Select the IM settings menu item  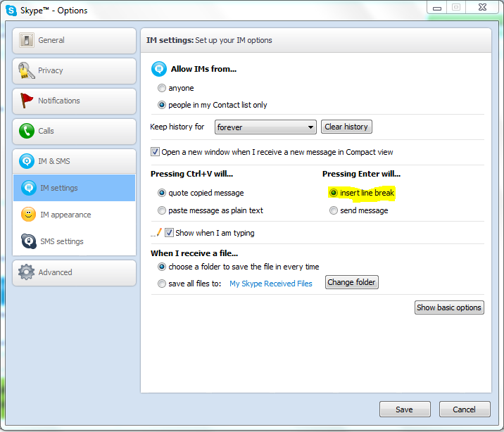tap(74, 188)
